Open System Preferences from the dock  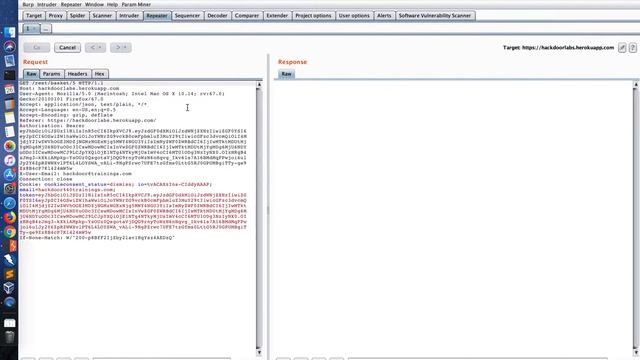pos(9,189)
